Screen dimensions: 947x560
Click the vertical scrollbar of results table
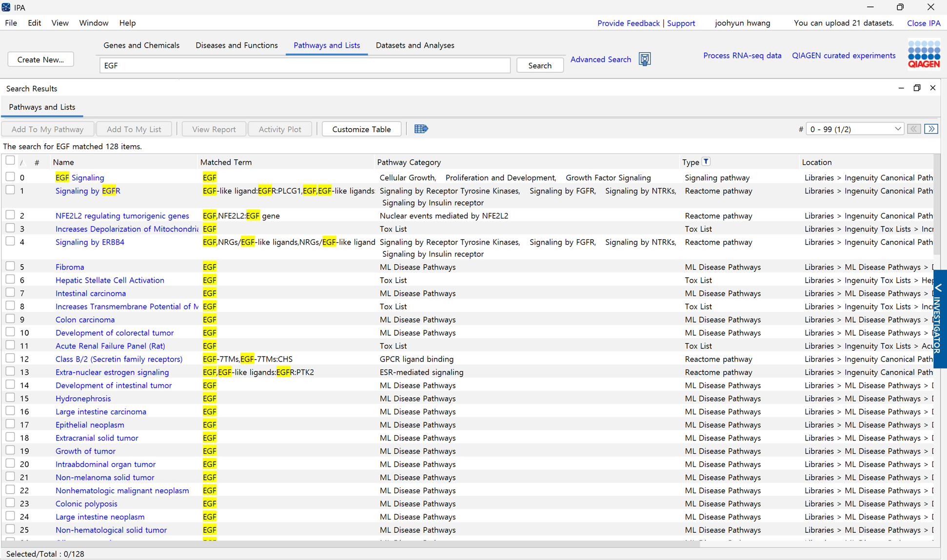(x=937, y=205)
